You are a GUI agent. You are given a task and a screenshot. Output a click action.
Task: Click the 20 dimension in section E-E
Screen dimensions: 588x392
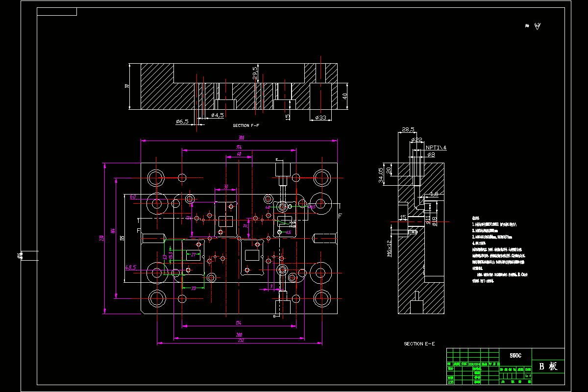[x=389, y=170]
